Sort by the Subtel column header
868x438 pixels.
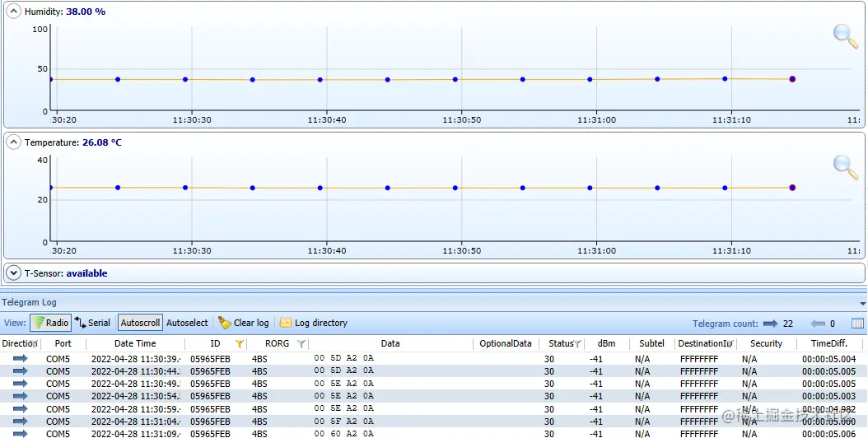tap(651, 343)
